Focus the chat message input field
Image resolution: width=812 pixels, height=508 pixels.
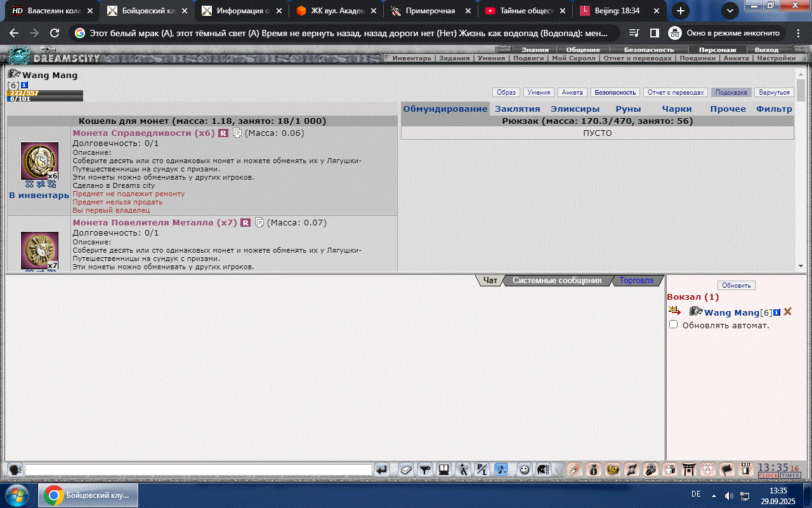[x=198, y=470]
